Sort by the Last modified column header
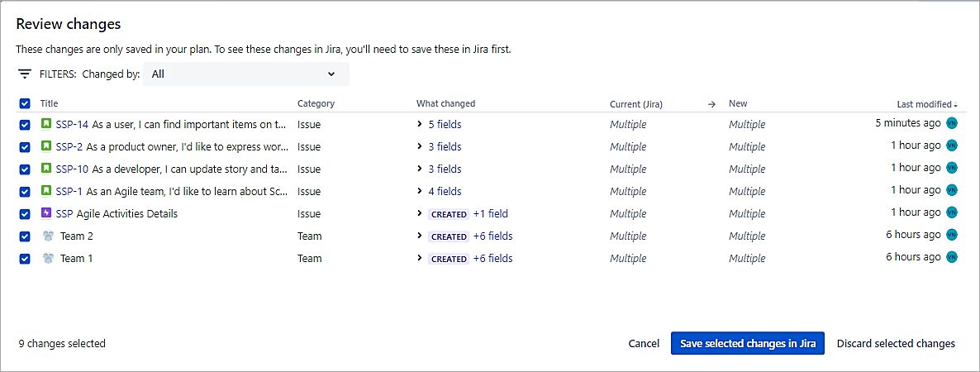The width and height of the screenshot is (980, 372). pos(925,104)
